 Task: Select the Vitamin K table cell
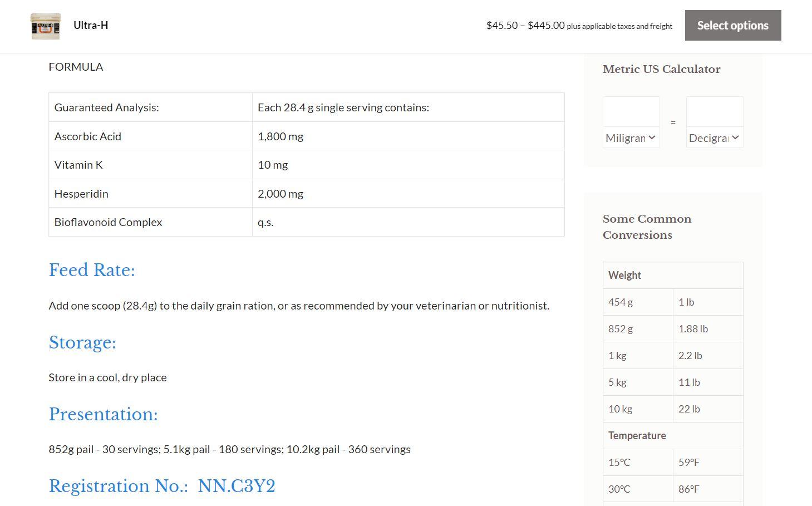click(x=78, y=165)
